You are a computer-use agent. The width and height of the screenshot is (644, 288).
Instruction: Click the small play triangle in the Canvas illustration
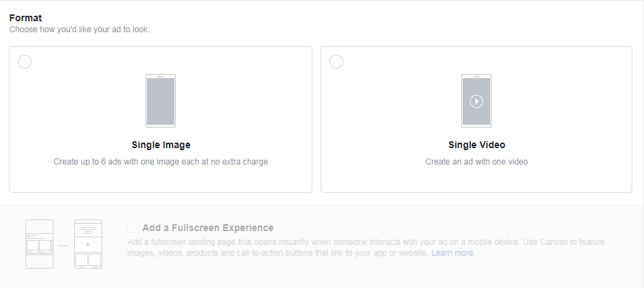(x=88, y=244)
